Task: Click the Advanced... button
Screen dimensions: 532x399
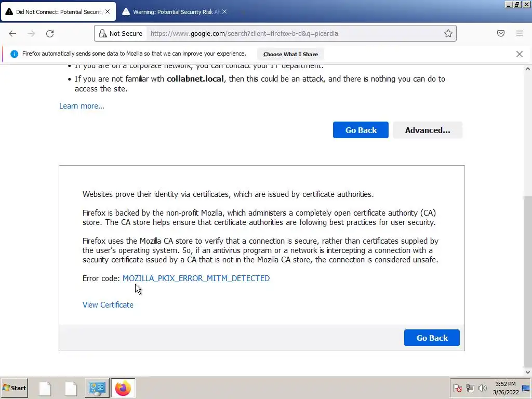Action: (428, 130)
